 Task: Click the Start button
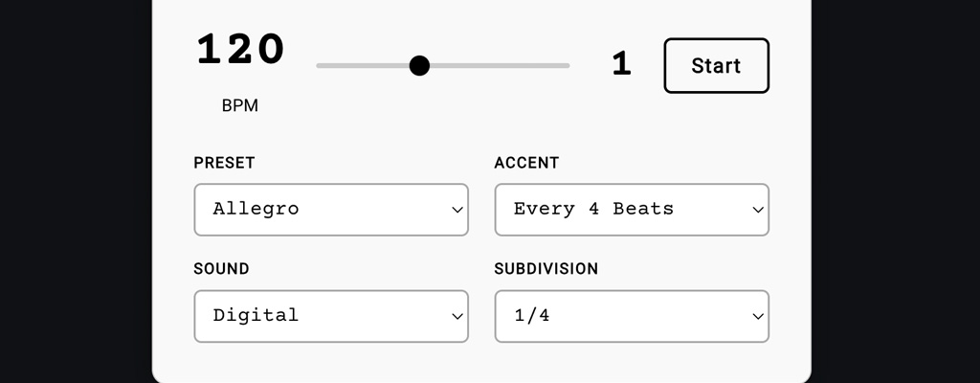click(716, 66)
